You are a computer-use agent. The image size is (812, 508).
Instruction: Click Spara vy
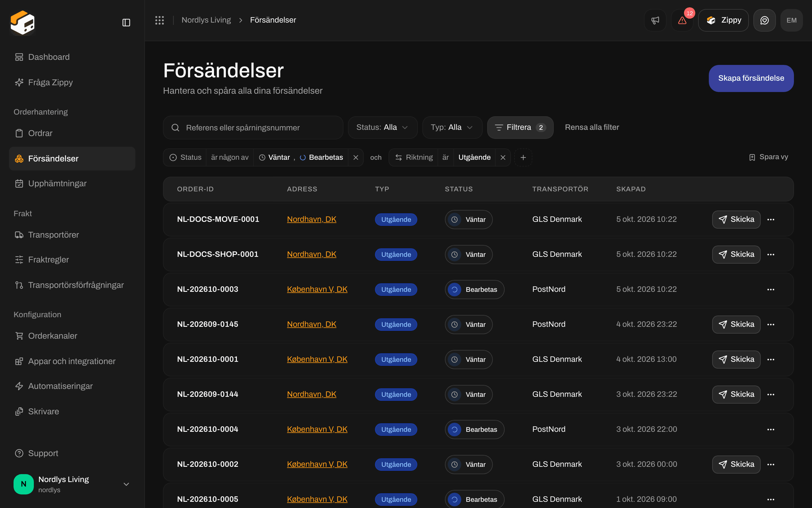coord(768,157)
